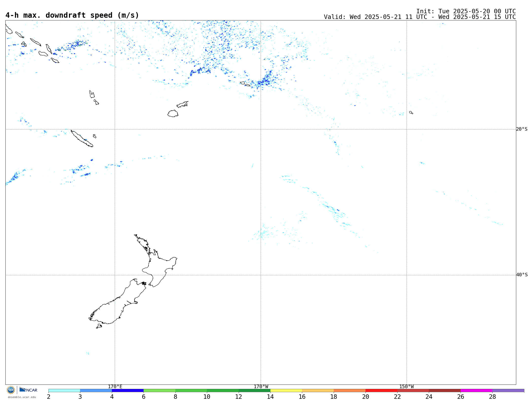Click colorbar tick label 28
The image size is (532, 400).
click(492, 397)
